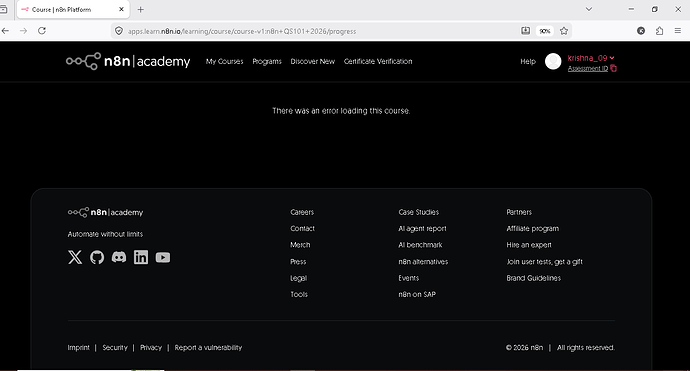Close the Course n8n Platform tab
The height and width of the screenshot is (371, 690).
(x=121, y=9)
